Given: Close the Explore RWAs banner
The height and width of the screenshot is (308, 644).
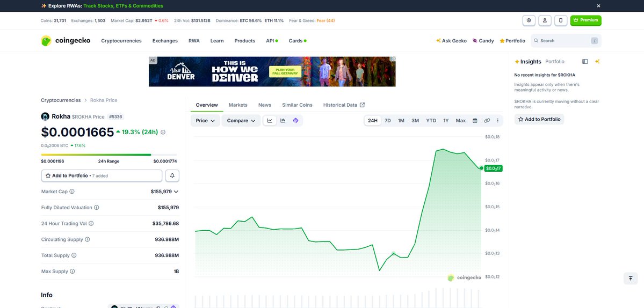Looking at the screenshot, I should pyautogui.click(x=598, y=6).
